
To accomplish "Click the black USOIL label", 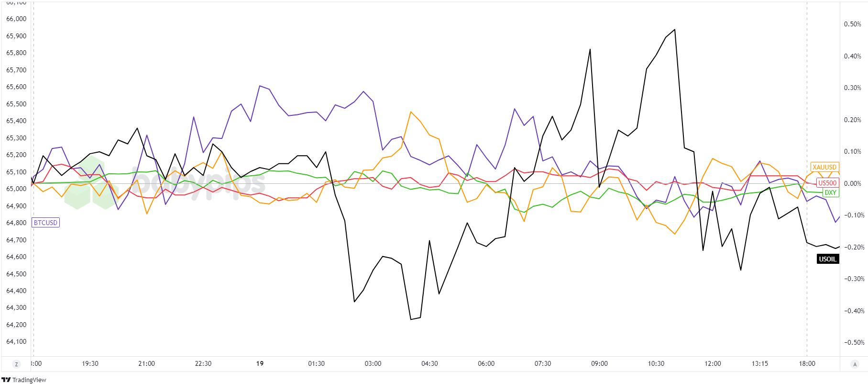I will pyautogui.click(x=828, y=259).
